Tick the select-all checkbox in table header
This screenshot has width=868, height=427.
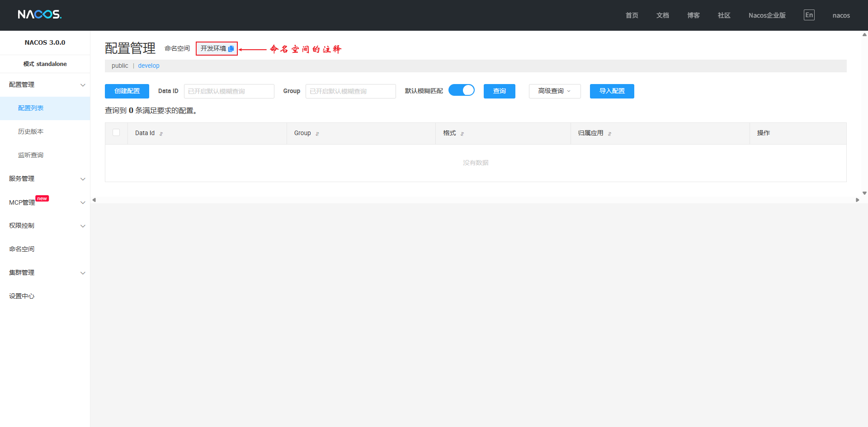click(116, 132)
